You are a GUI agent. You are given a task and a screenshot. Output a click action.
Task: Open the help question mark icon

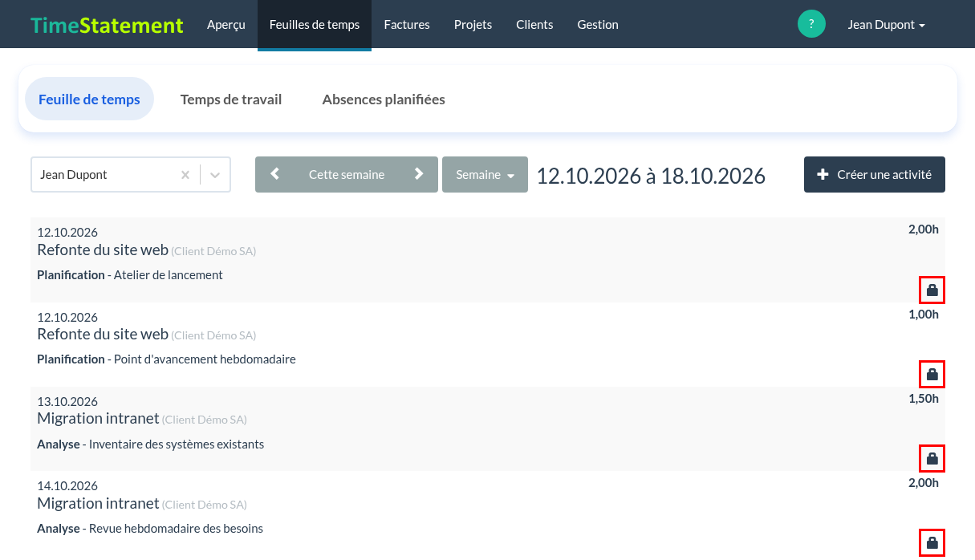tap(811, 24)
